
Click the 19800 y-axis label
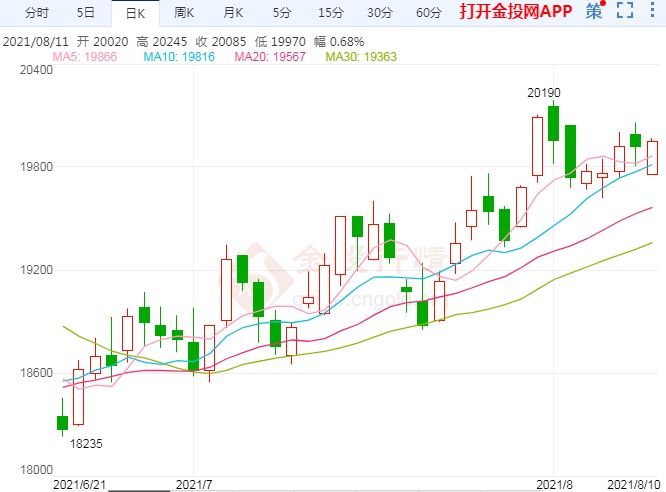(x=37, y=167)
